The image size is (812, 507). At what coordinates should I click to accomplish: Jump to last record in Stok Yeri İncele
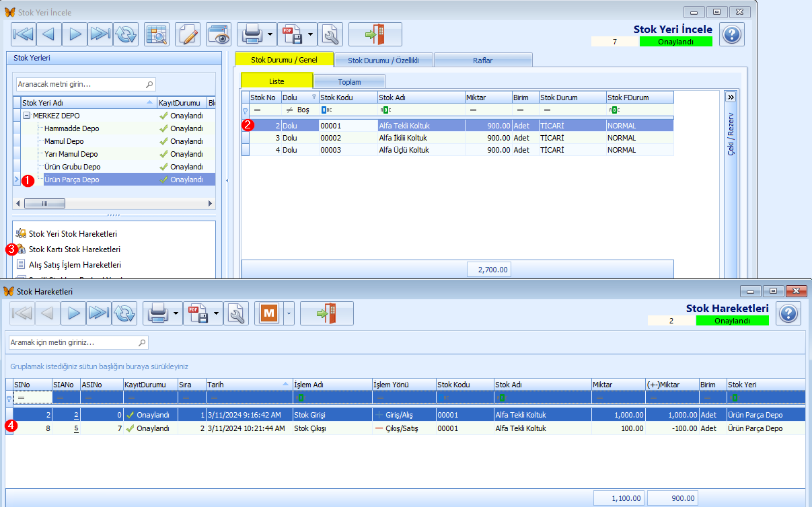[100, 34]
